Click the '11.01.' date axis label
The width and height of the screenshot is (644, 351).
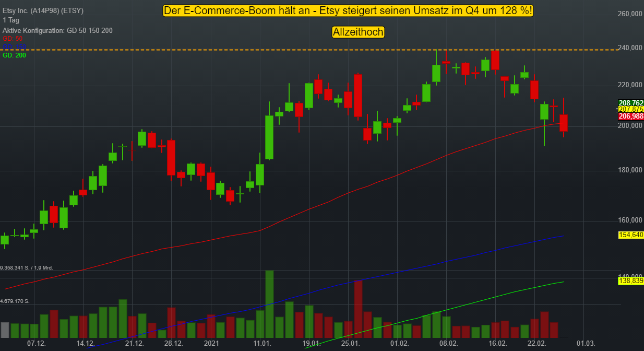pyautogui.click(x=263, y=344)
